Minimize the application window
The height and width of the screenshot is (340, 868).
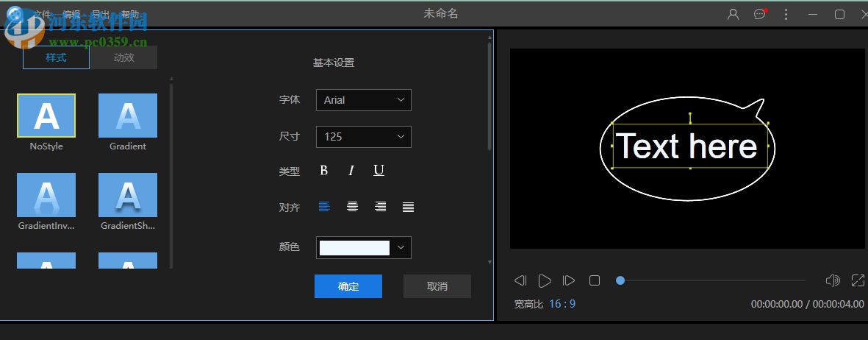[x=813, y=15]
